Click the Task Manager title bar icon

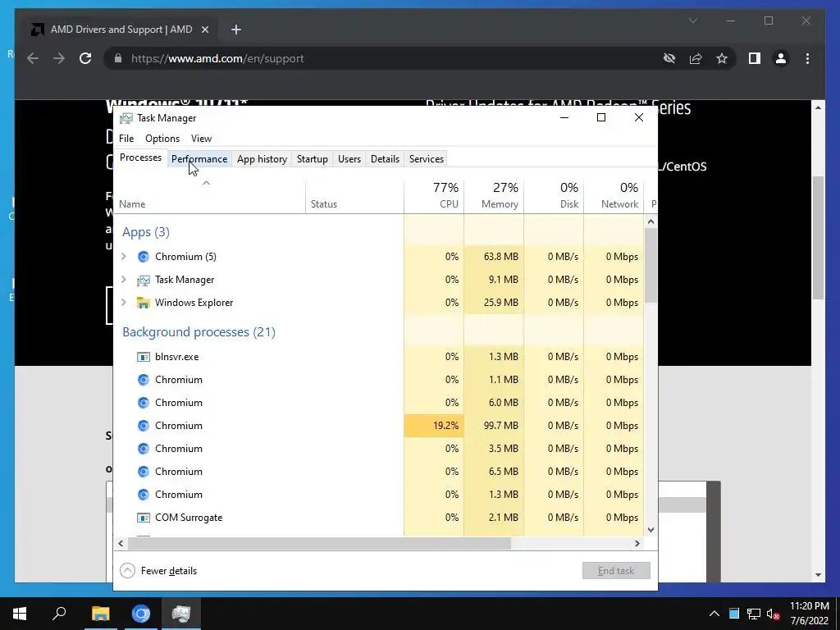[126, 118]
